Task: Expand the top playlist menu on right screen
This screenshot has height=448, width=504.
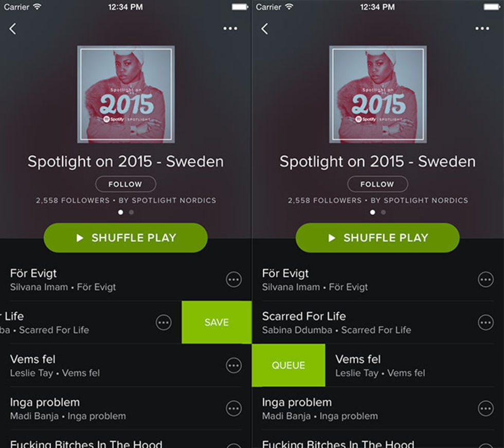Action: point(482,29)
